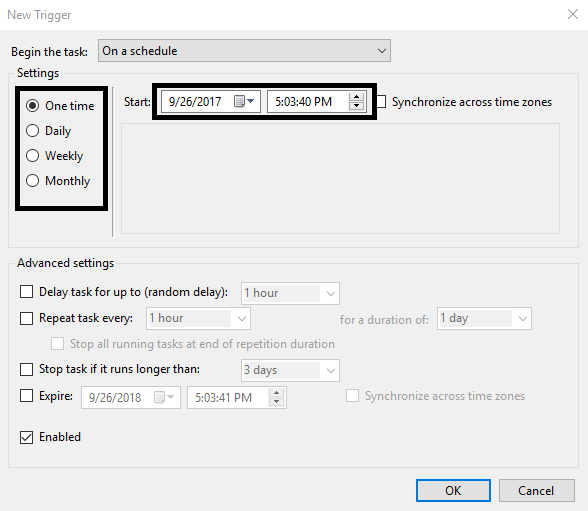Close the New Trigger dialog
The height and width of the screenshot is (511, 588).
click(x=573, y=15)
